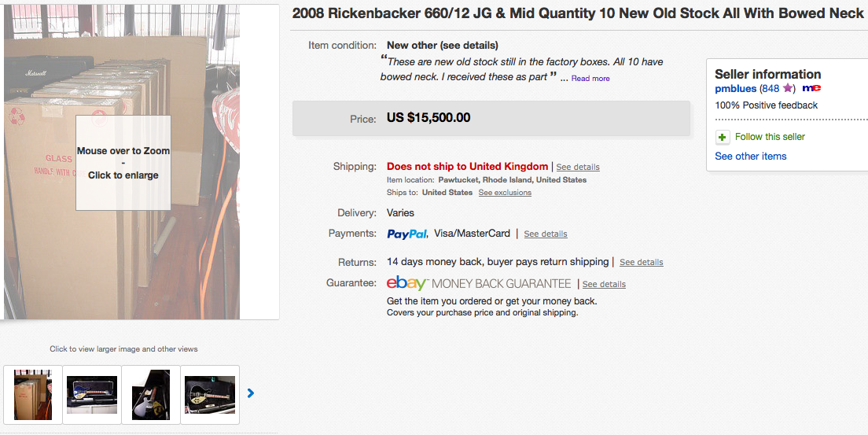Open guarantee See details link
This screenshot has width=868, height=435.
click(604, 284)
